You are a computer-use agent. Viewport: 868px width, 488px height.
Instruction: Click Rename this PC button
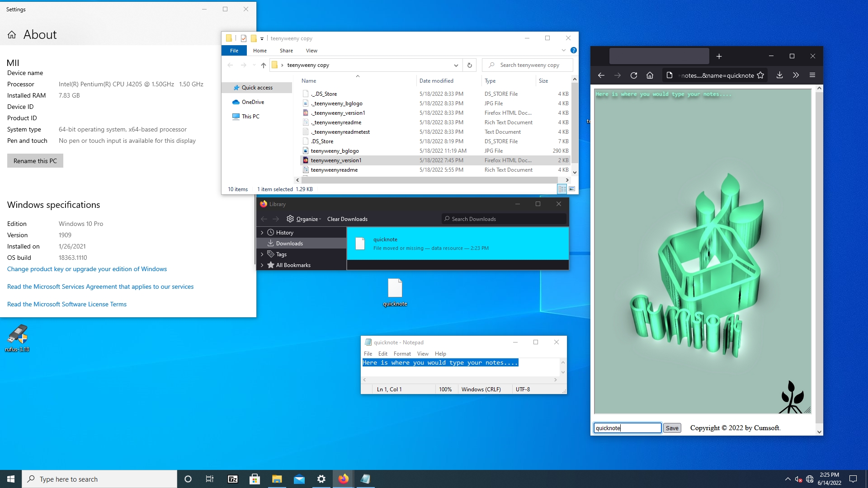35,161
